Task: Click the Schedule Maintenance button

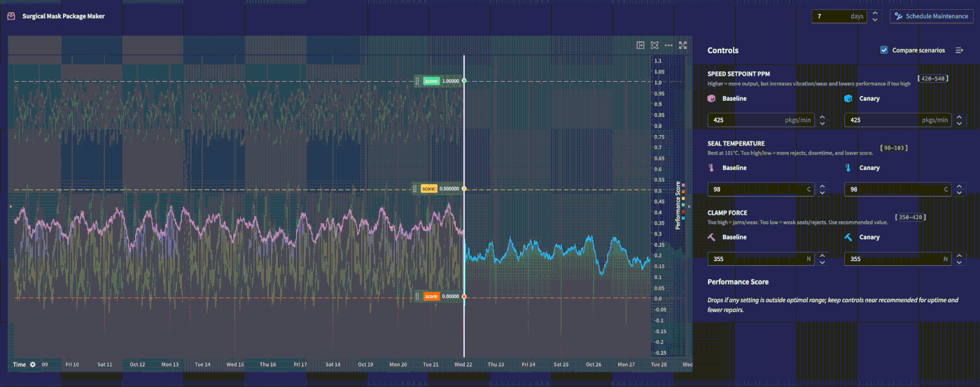Action: [x=931, y=16]
